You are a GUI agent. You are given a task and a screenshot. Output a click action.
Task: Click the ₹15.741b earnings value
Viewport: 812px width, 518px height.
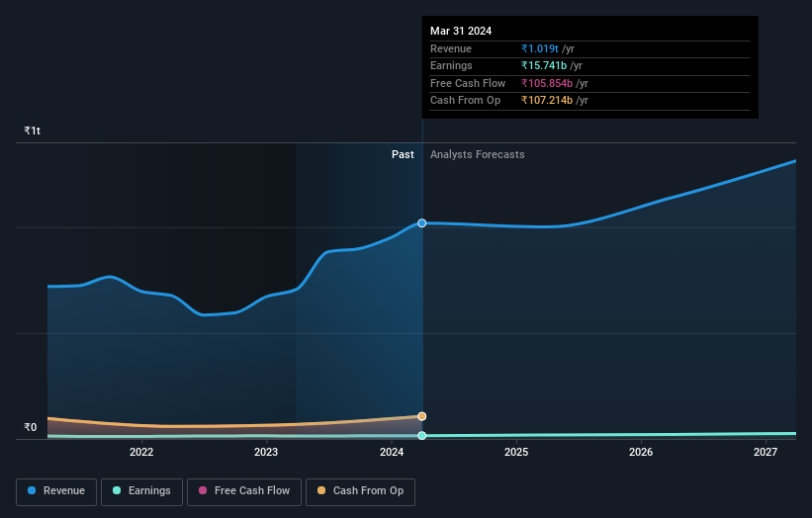point(544,65)
